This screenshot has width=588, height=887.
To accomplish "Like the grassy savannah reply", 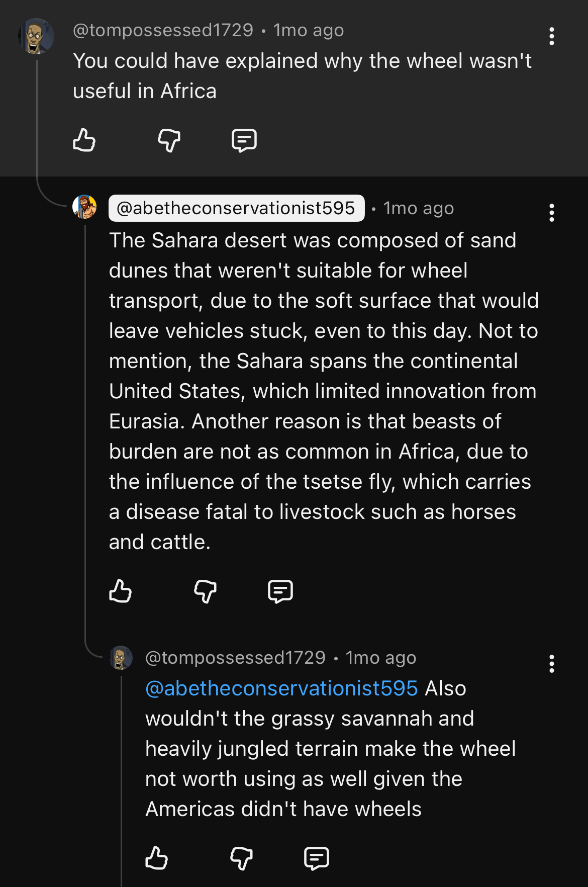I will [x=156, y=858].
